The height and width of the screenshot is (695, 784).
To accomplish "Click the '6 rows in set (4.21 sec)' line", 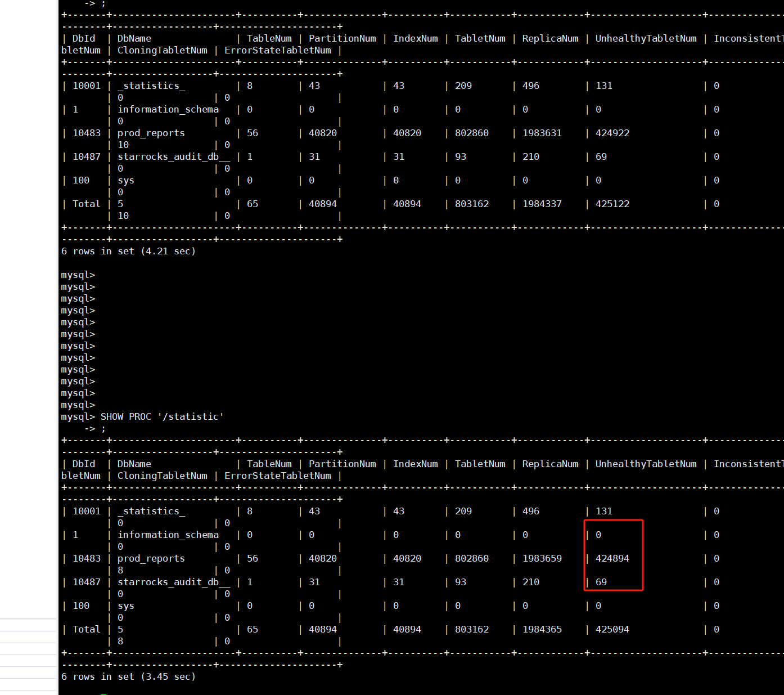I will coord(128,252).
